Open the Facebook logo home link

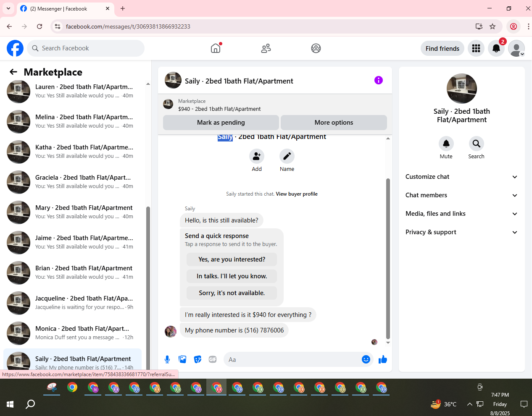[x=15, y=48]
